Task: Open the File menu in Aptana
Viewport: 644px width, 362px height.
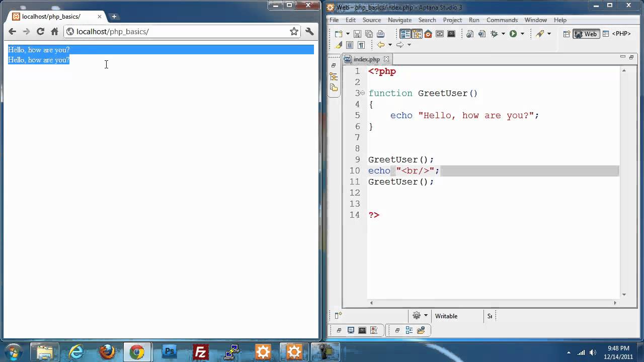Action: pos(334,20)
